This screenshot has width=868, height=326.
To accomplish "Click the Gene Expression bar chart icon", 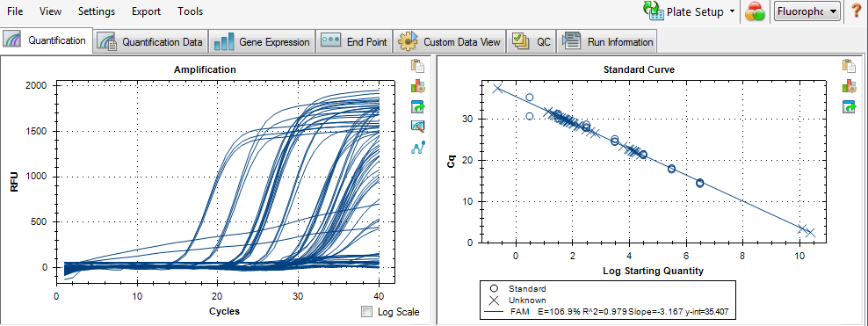I will pyautogui.click(x=224, y=41).
